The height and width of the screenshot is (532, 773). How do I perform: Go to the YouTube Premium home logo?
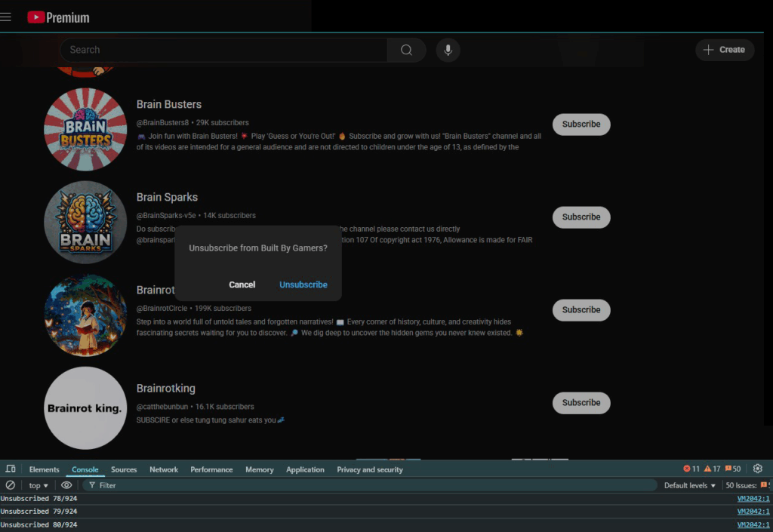(58, 17)
